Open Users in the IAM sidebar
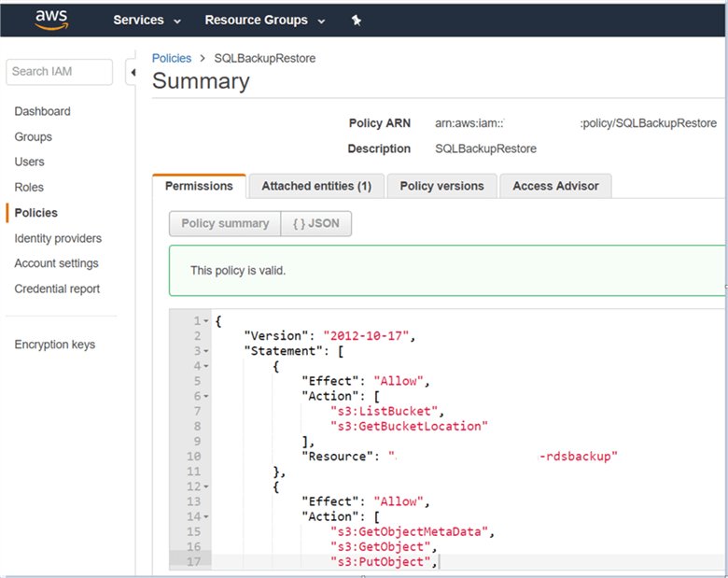Viewport: 728px width, 578px height. click(29, 162)
